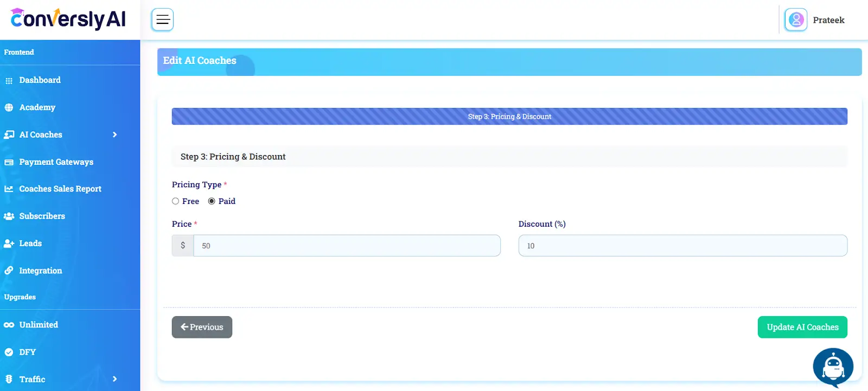Viewport: 868px width, 391px height.
Task: Click the Previous button
Action: [202, 327]
